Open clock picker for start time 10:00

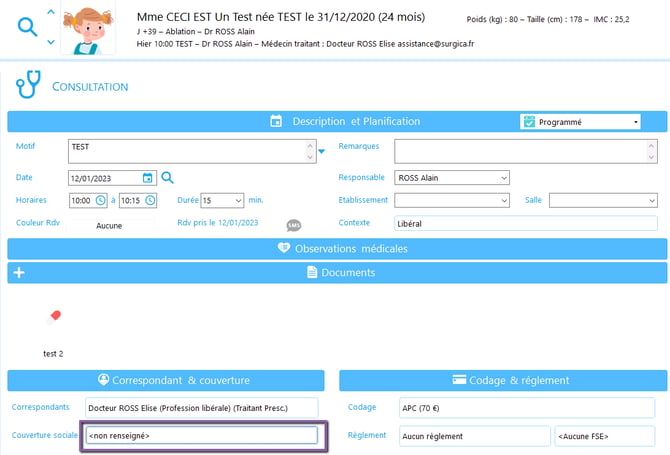100,200
